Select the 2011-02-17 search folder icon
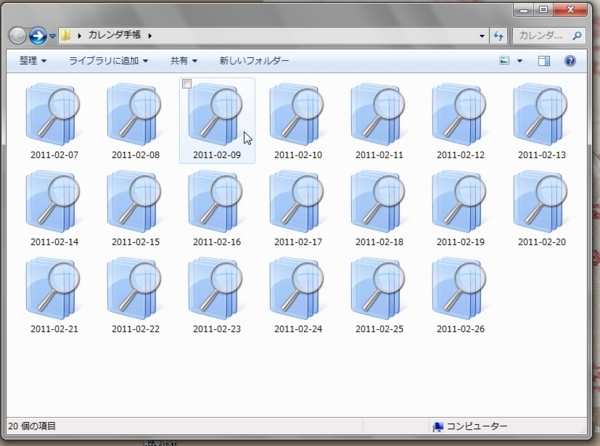600x446 pixels. [297, 201]
